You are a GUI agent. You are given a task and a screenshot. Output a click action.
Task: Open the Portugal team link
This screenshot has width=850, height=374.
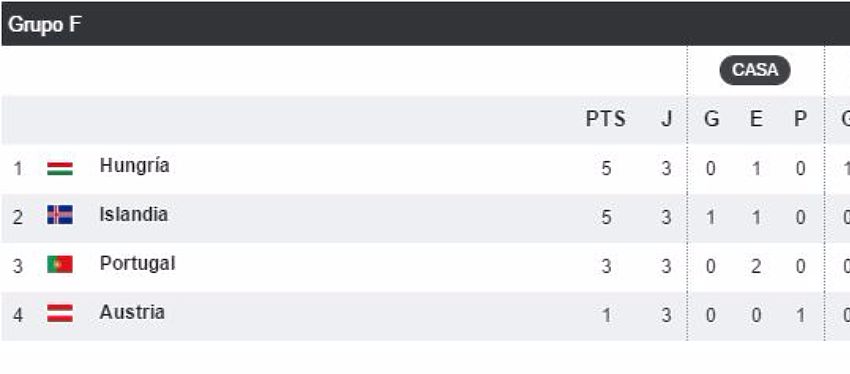137,264
